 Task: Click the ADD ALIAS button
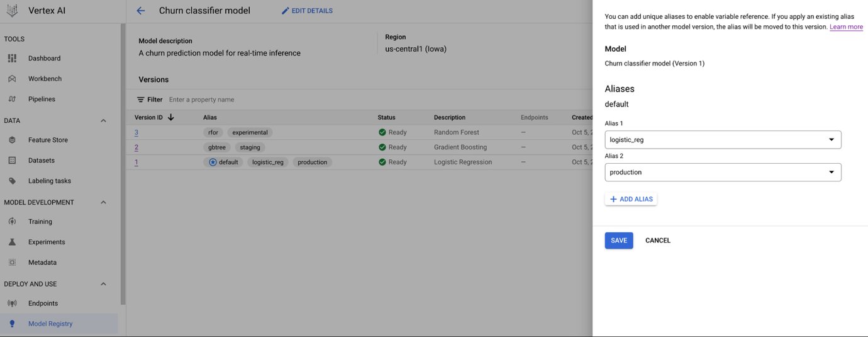tap(631, 199)
